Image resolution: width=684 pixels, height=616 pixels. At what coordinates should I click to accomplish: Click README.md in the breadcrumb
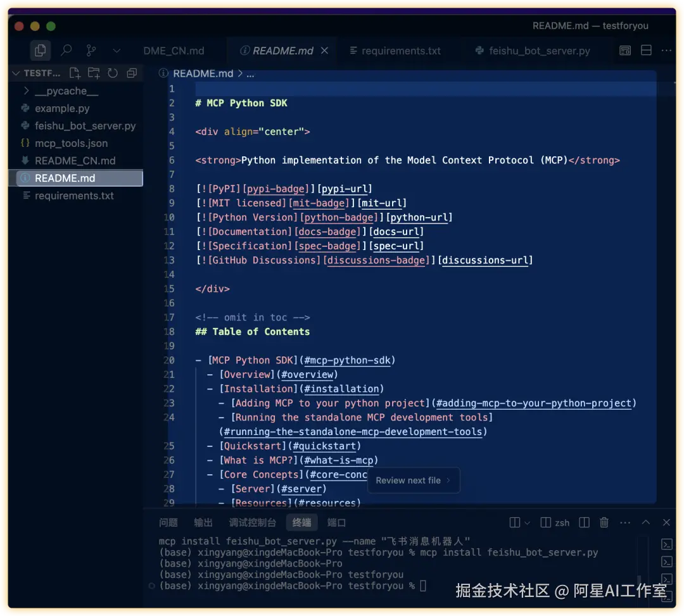point(203,73)
